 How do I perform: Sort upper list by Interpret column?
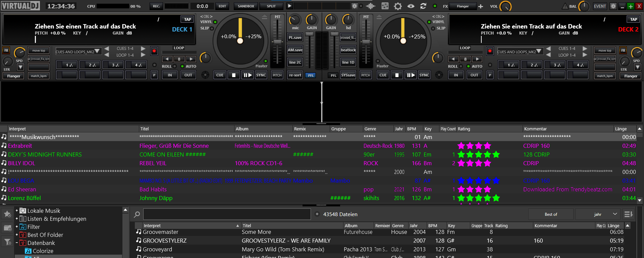pyautogui.click(x=73, y=129)
